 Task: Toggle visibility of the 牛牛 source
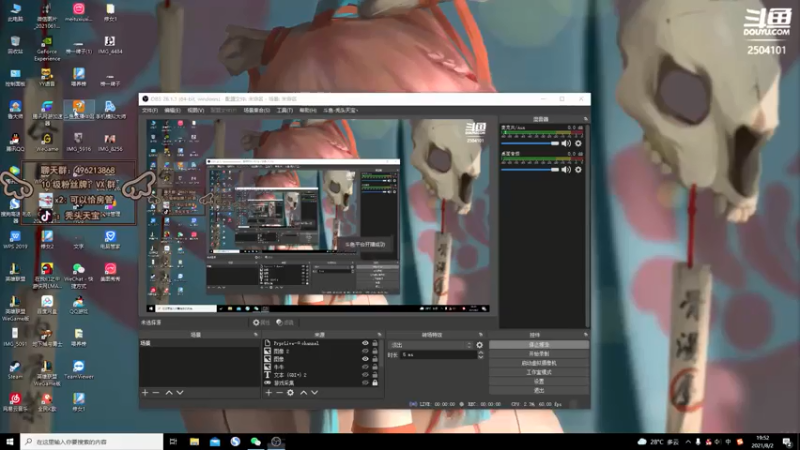tap(365, 367)
